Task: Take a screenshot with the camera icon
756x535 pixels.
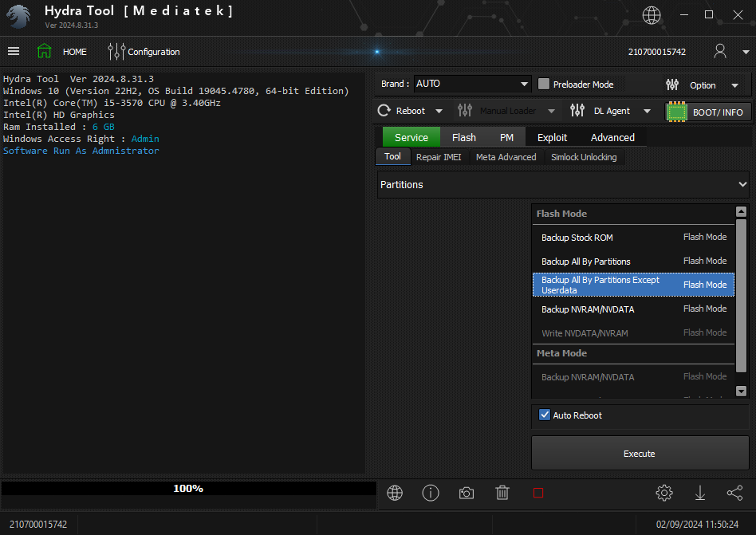Action: [467, 493]
